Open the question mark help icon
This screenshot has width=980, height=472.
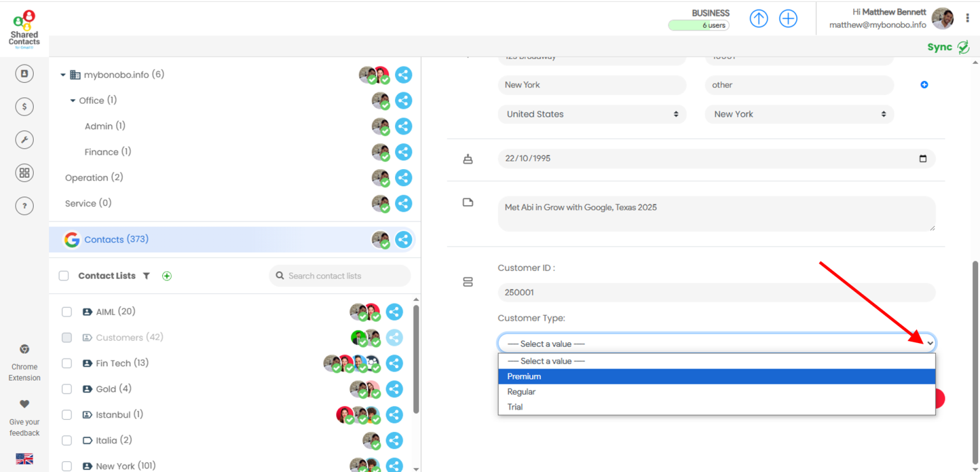coord(24,206)
